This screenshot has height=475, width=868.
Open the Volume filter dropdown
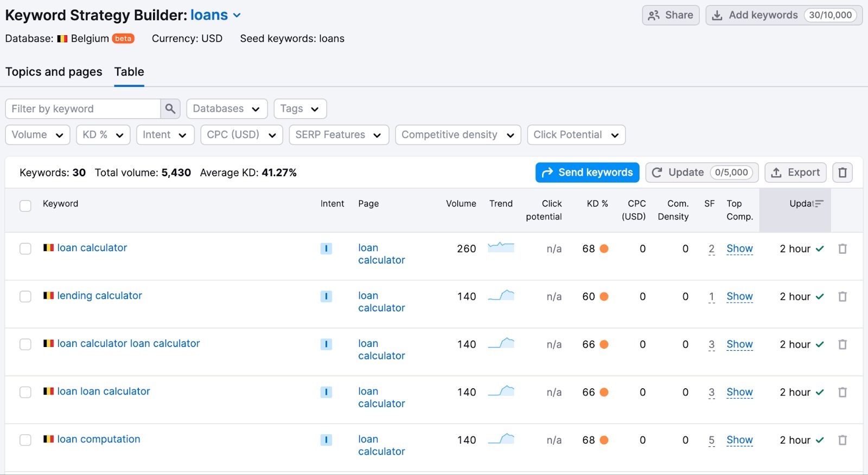pos(37,134)
